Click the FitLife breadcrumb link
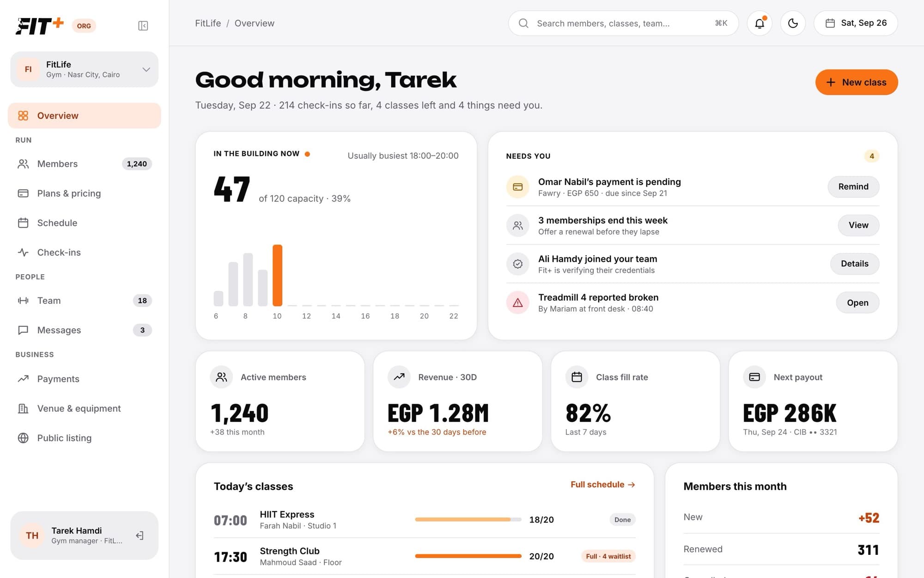The width and height of the screenshot is (924, 578). click(x=208, y=23)
